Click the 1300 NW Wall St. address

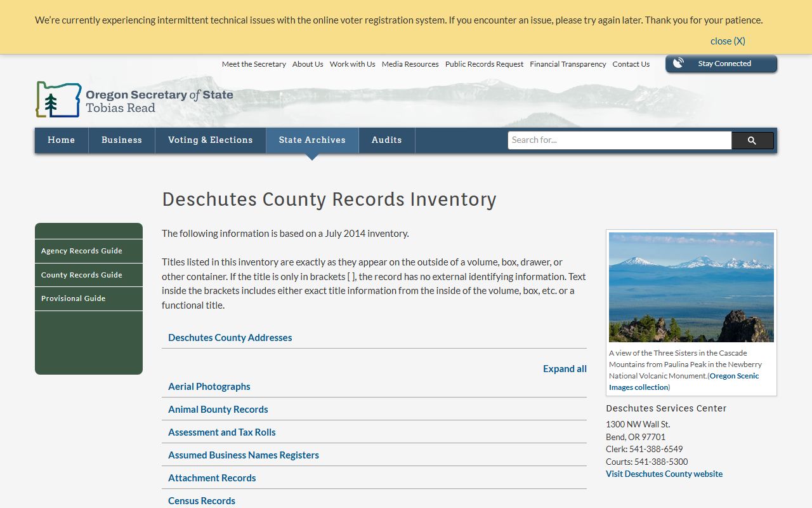[x=638, y=424]
